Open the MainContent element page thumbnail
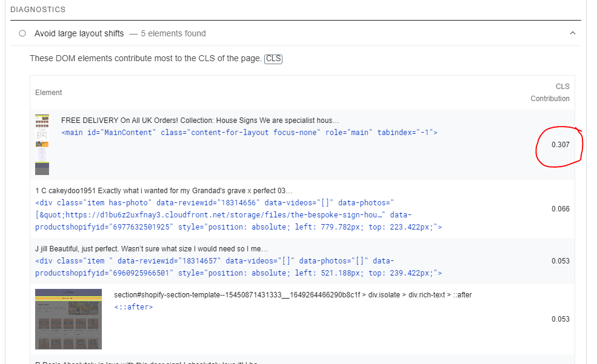The image size is (597, 364). pos(42,145)
